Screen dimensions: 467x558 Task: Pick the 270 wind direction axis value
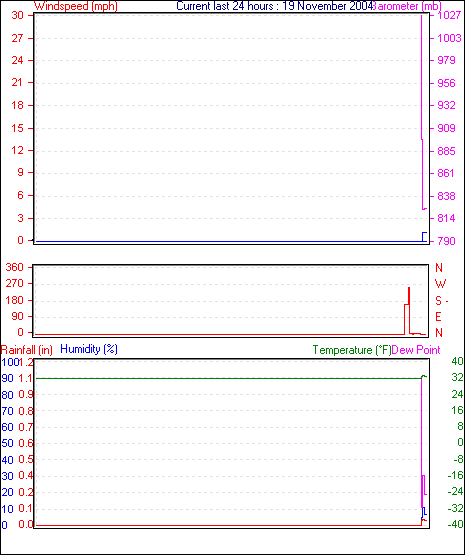tap(15, 284)
